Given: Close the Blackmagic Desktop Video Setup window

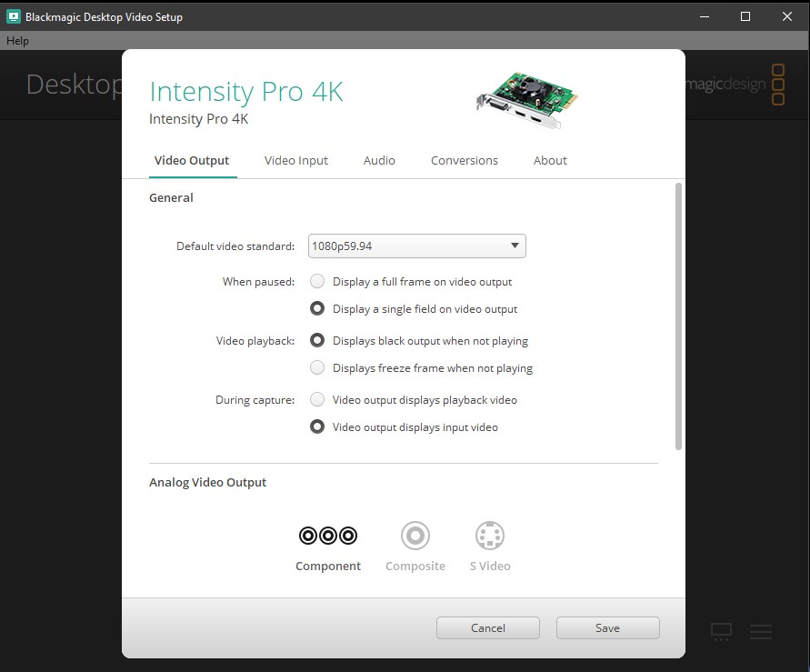Looking at the screenshot, I should point(787,16).
